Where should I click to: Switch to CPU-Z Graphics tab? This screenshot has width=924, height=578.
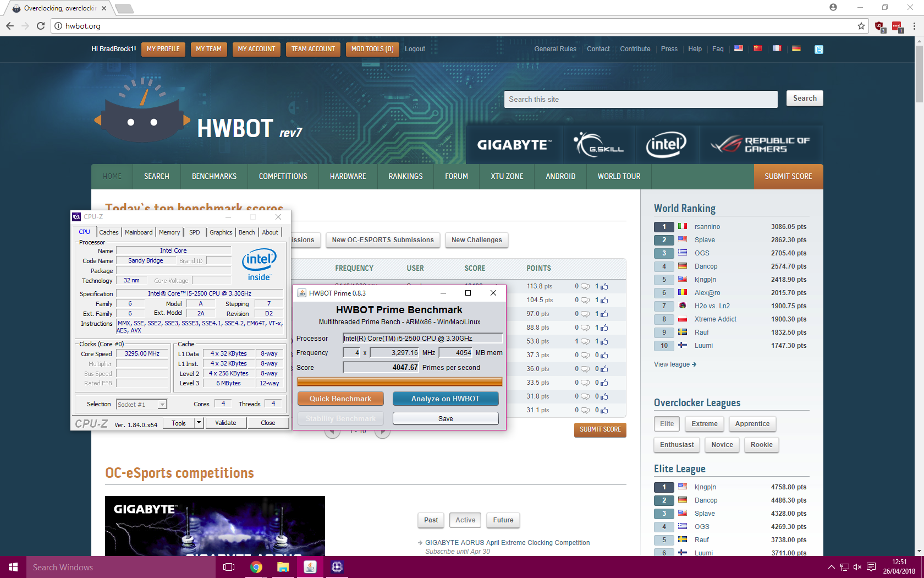221,232
